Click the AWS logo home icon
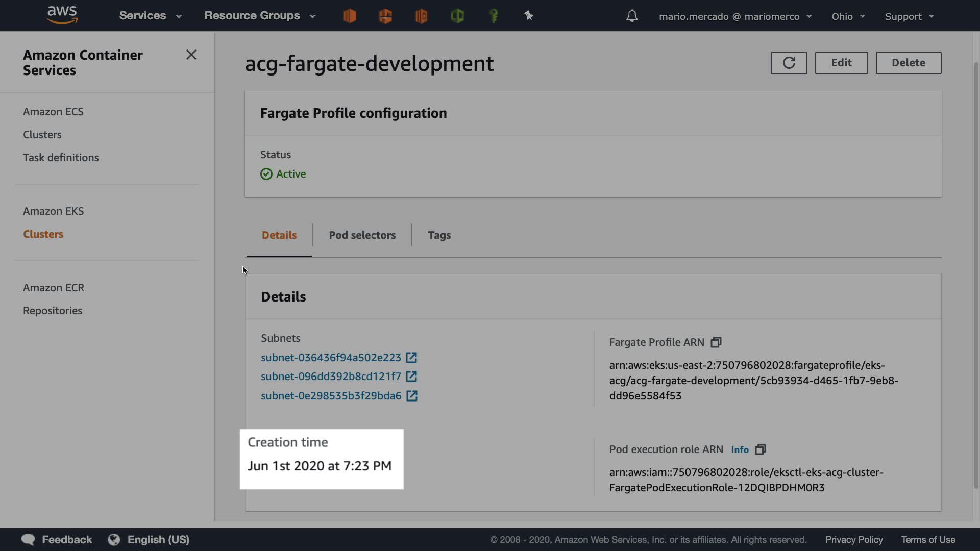 [x=62, y=15]
